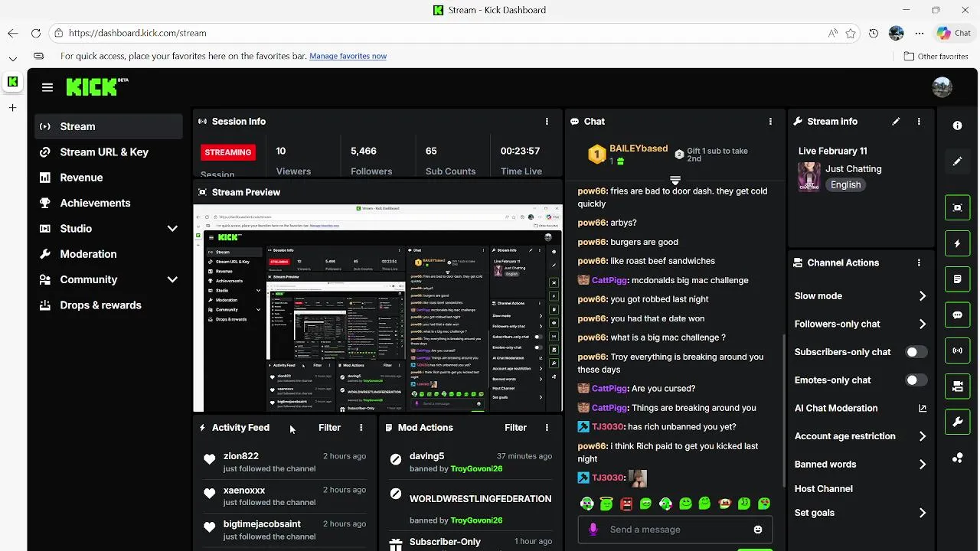Open Chat panel three-dot menu
980x551 pixels.
[770, 122]
